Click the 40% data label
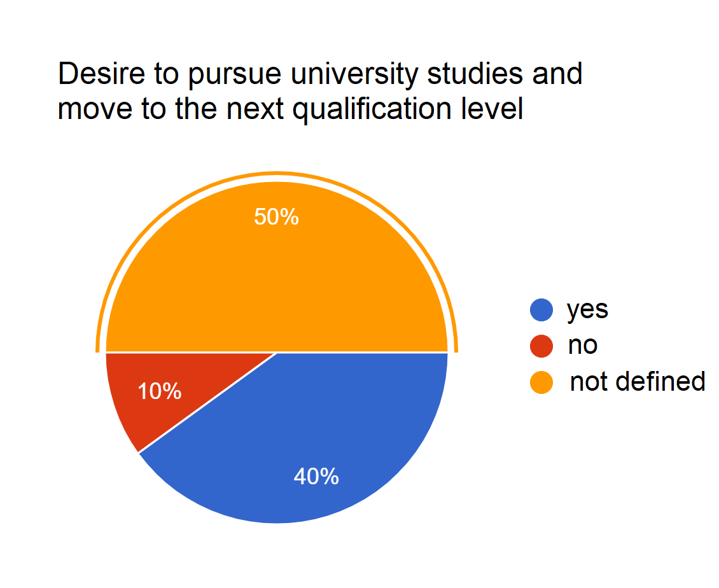719x588 pixels. (x=316, y=476)
